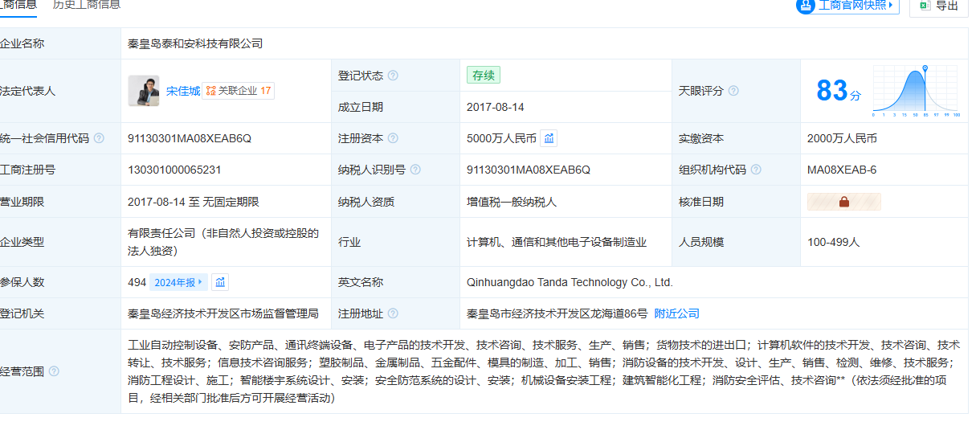Click the help icon beside 注册资本 label
980x430 pixels.
[393, 138]
